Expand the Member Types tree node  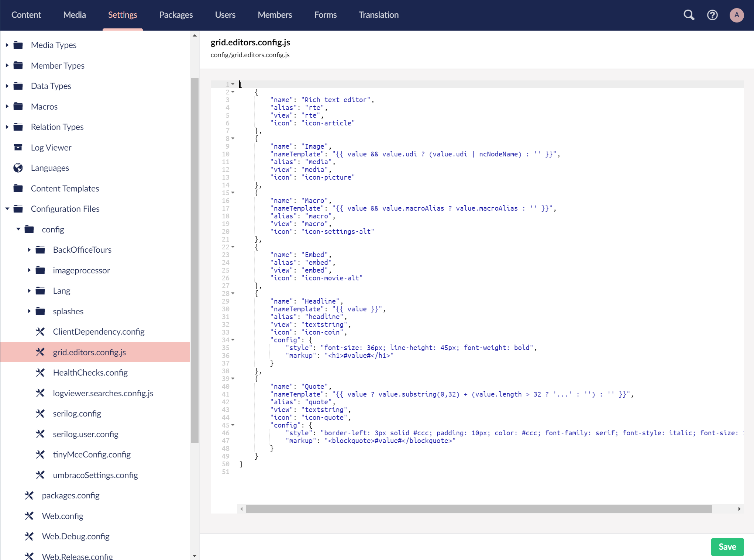tap(7, 66)
